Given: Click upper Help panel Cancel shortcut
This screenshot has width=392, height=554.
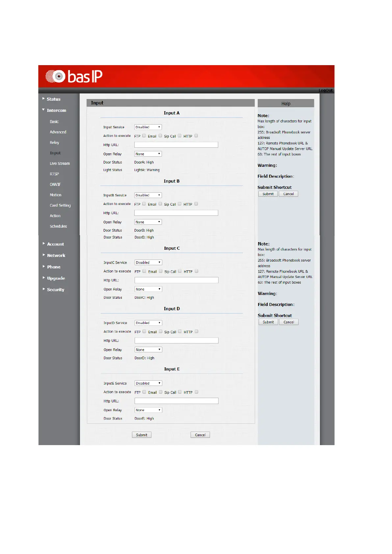Looking at the screenshot, I should pos(289,194).
